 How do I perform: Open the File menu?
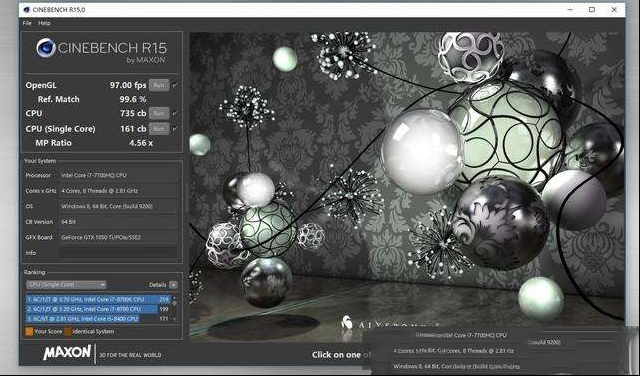click(27, 23)
